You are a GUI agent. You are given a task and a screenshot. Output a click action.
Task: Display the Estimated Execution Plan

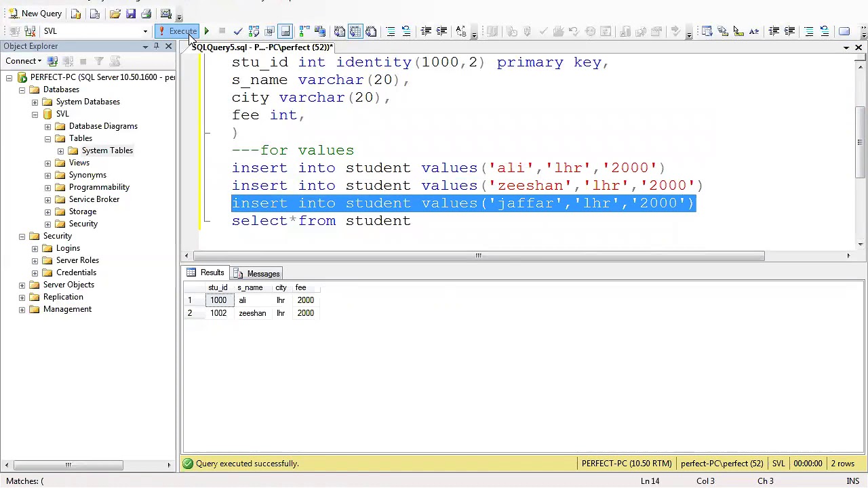254,31
